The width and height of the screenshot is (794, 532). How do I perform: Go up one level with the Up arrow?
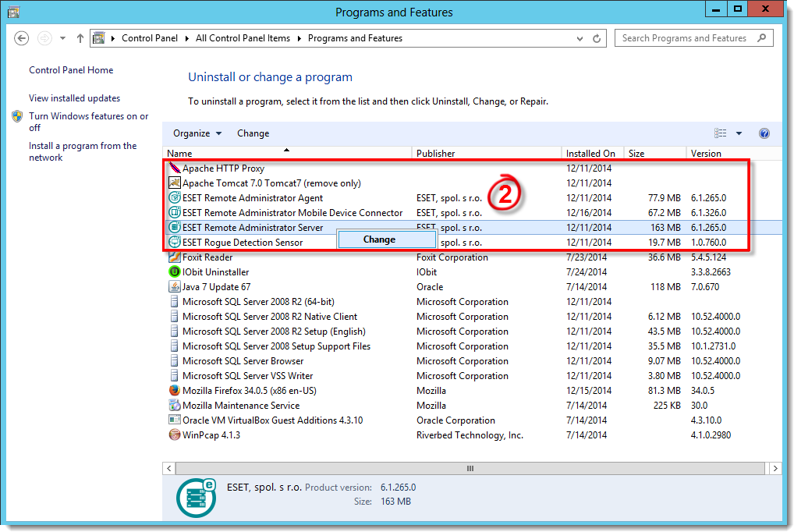click(x=80, y=38)
